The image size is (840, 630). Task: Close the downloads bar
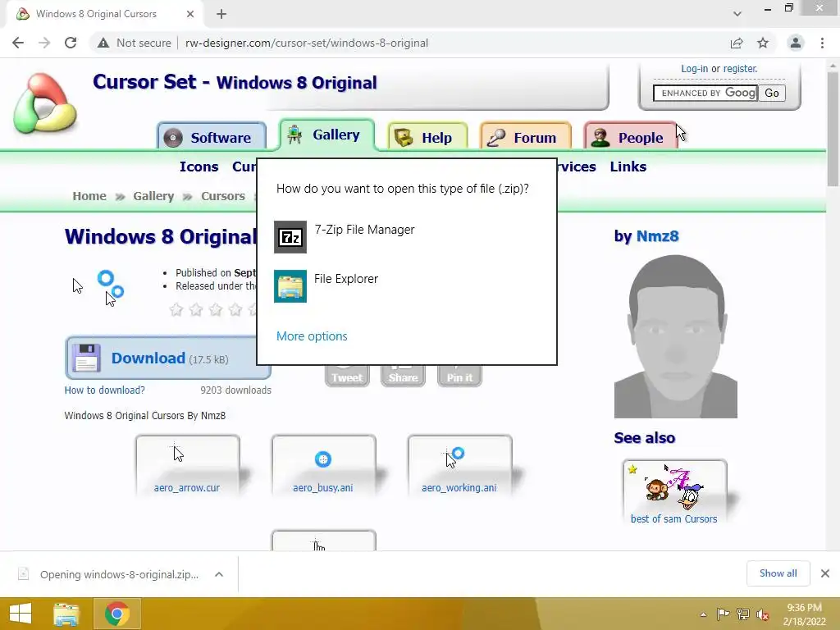tap(825, 573)
